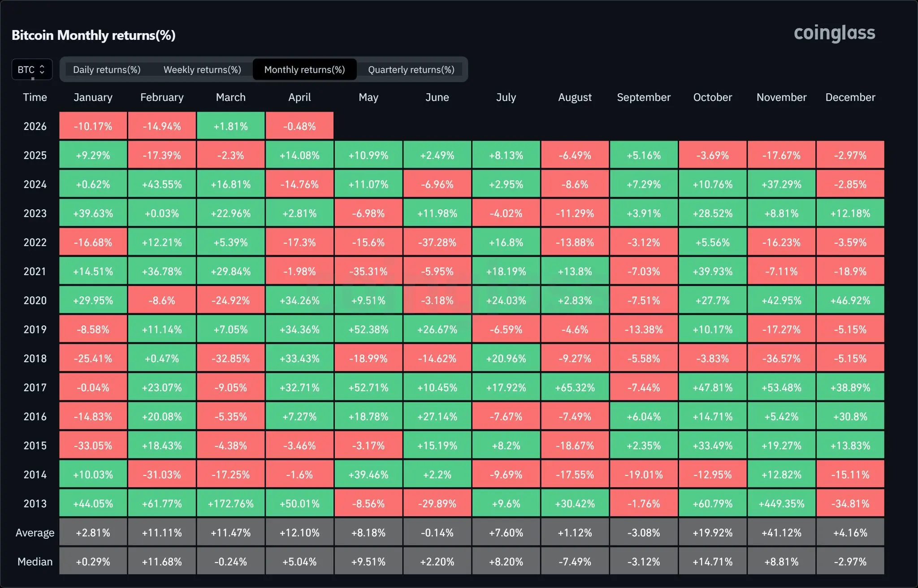Click the 2020 row year label

pyautogui.click(x=35, y=300)
